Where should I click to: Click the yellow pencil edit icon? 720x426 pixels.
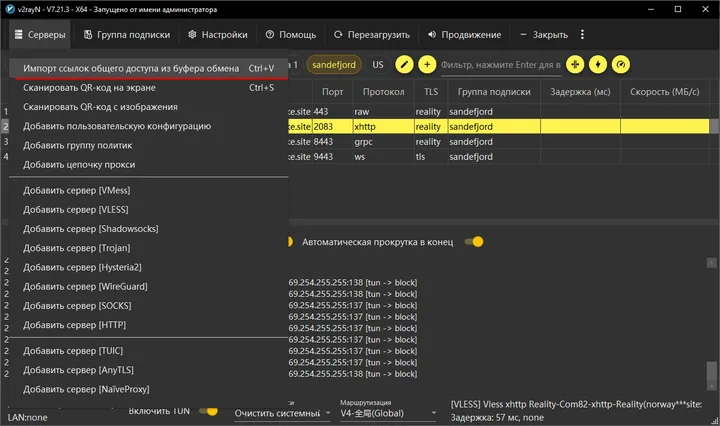click(x=404, y=65)
